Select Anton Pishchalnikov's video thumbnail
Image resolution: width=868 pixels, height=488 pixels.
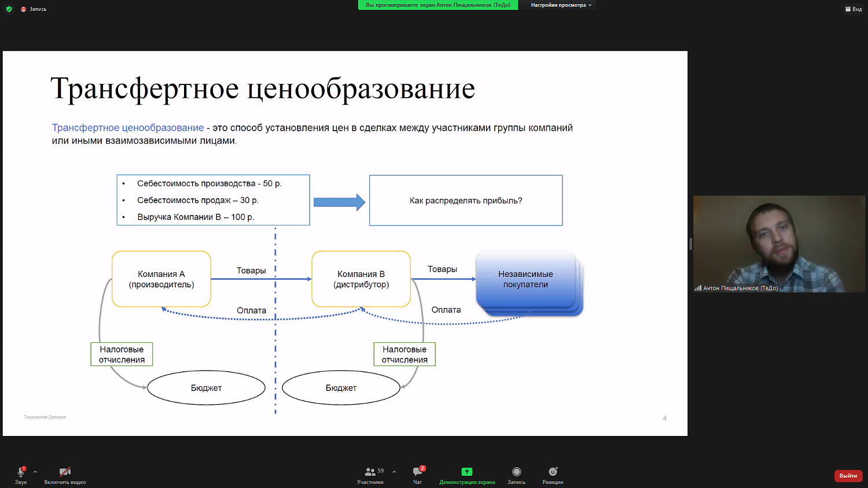778,244
